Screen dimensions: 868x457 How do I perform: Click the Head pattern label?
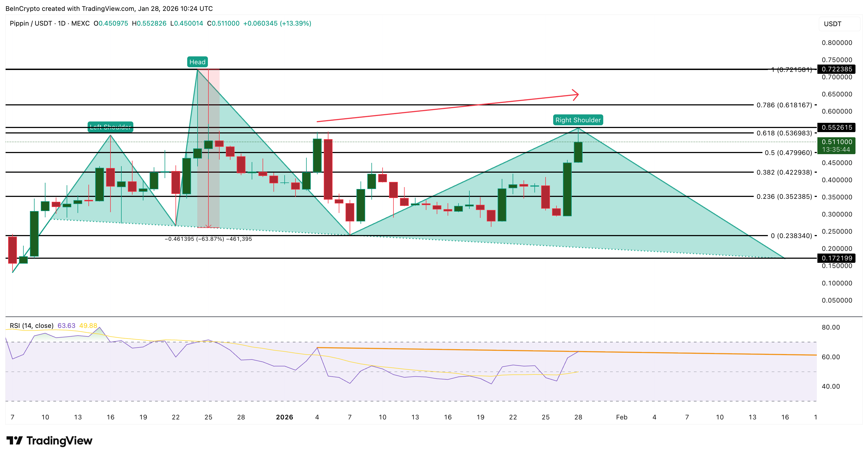coord(198,62)
